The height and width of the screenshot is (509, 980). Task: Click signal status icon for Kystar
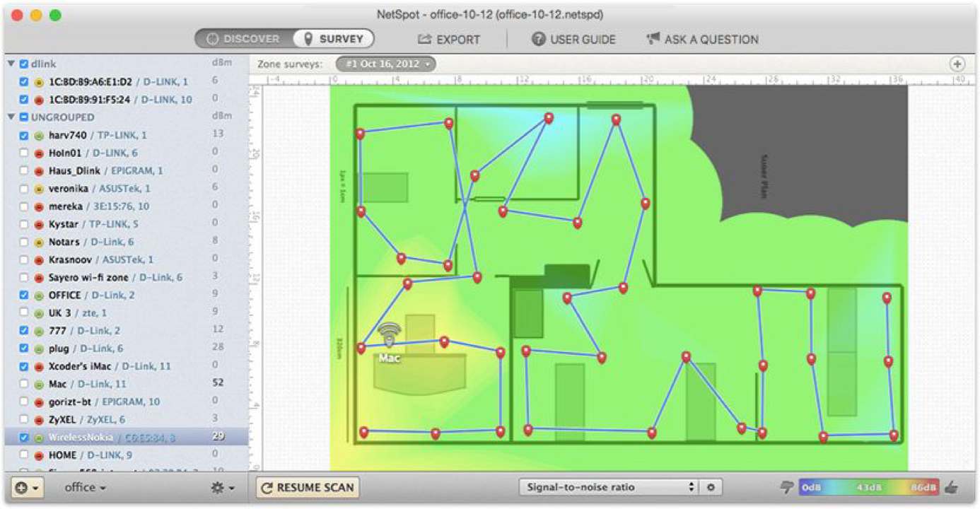pos(39,224)
